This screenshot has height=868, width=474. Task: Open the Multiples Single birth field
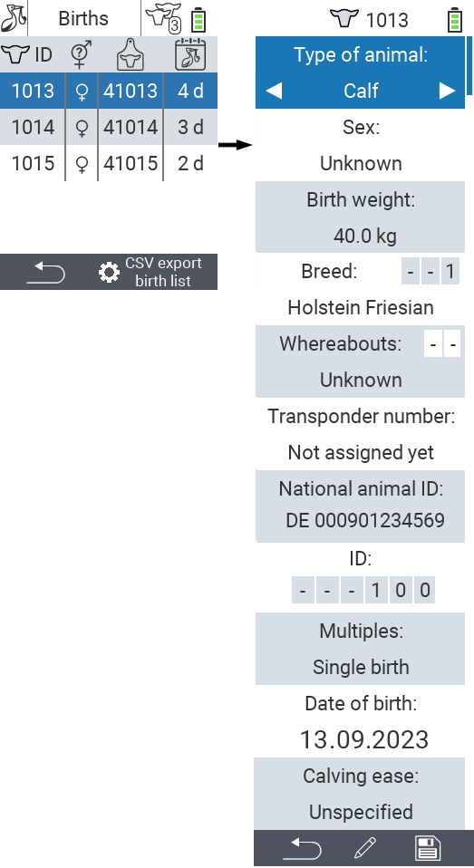[360, 649]
